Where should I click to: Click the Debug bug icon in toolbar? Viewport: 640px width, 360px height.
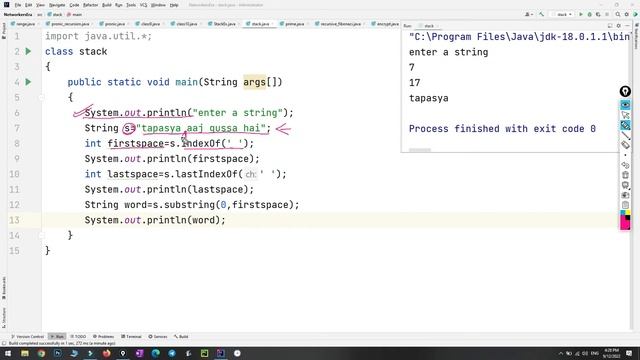pyautogui.click(x=589, y=14)
